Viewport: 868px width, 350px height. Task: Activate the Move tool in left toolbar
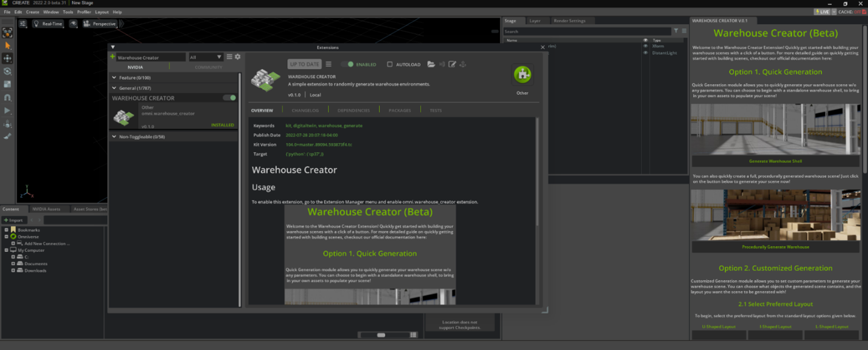(x=7, y=58)
